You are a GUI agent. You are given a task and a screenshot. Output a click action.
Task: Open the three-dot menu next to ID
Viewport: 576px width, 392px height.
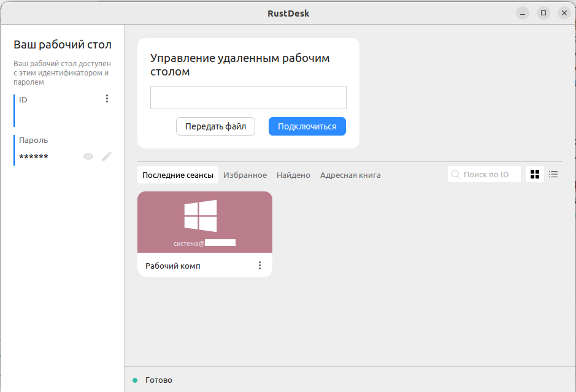pyautogui.click(x=107, y=99)
